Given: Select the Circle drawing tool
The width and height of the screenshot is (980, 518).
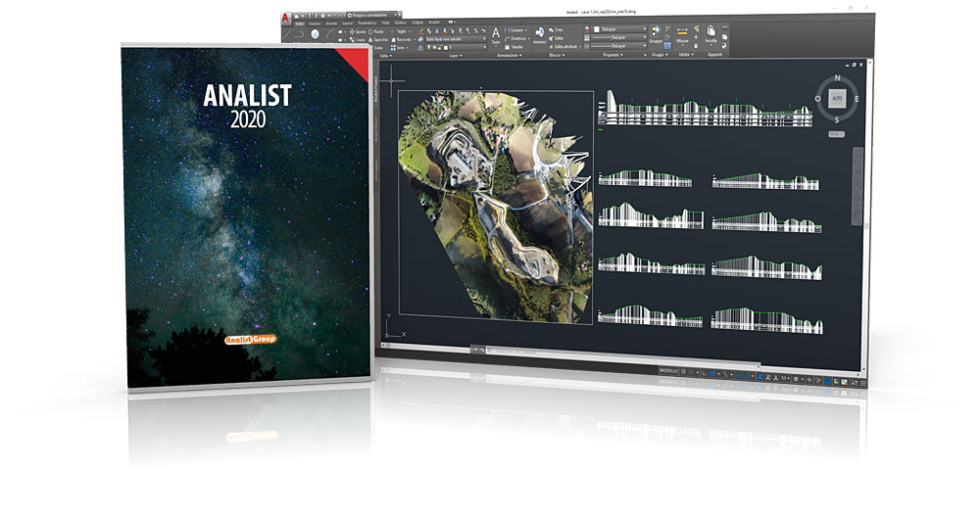Looking at the screenshot, I should 315,34.
